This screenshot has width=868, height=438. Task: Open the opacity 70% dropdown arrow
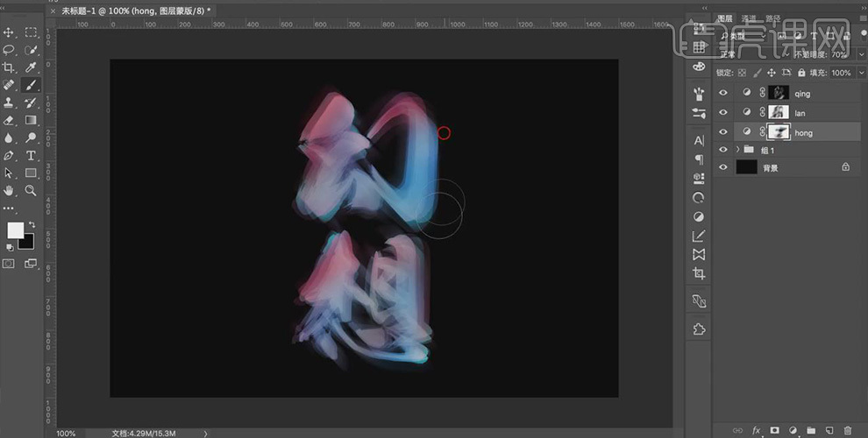861,54
